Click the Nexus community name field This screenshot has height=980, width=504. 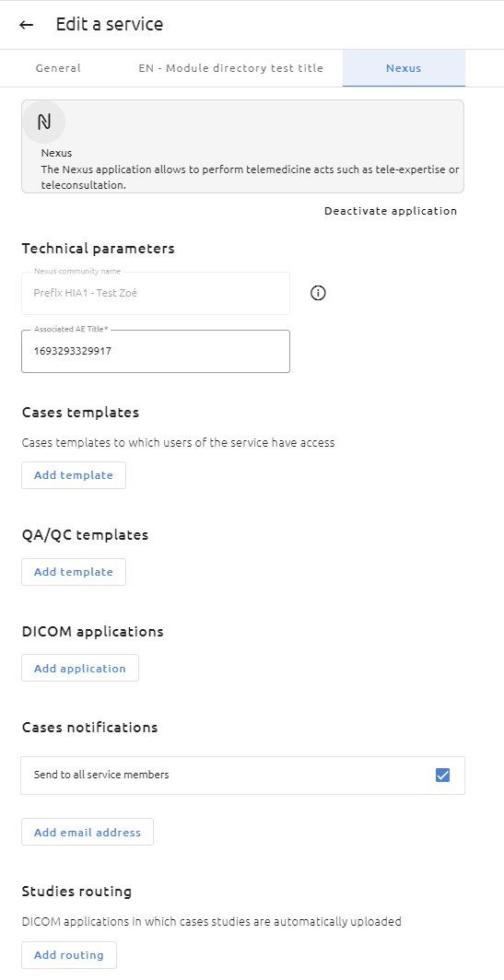pos(156,293)
